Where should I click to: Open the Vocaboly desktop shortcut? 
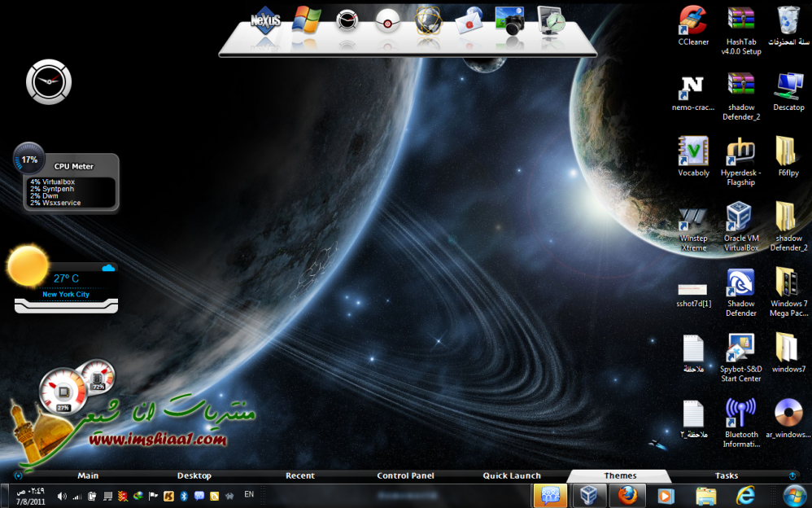point(693,156)
